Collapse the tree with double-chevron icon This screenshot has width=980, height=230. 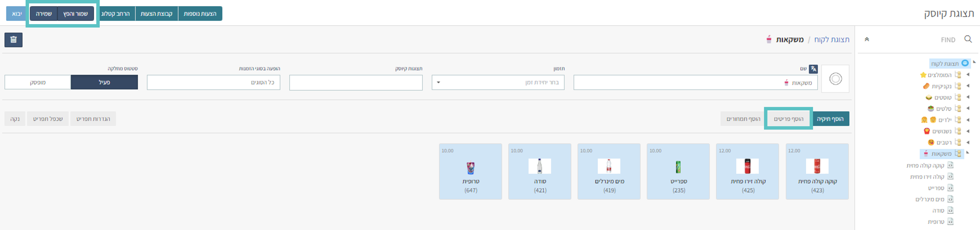point(867,39)
